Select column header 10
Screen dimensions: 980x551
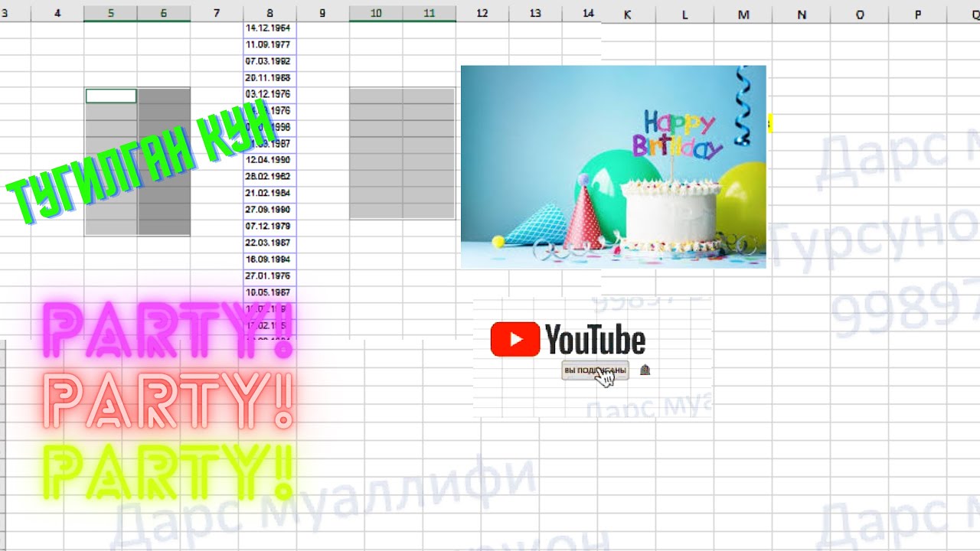[x=376, y=13]
